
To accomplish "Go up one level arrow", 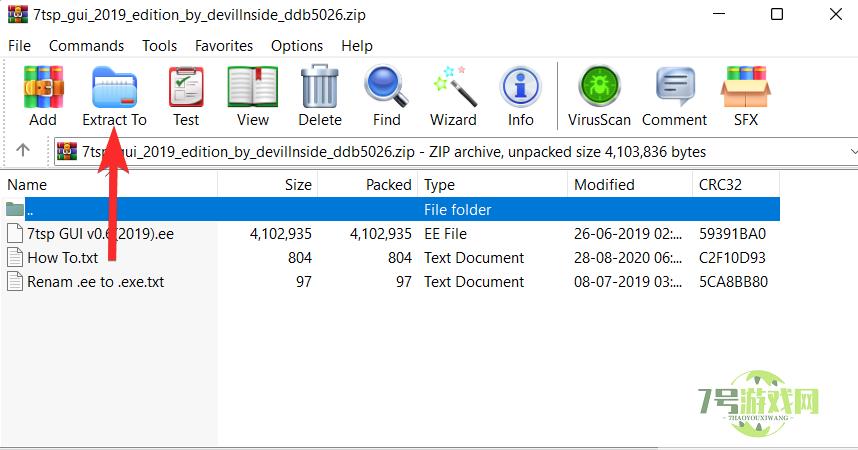I will coord(22,150).
